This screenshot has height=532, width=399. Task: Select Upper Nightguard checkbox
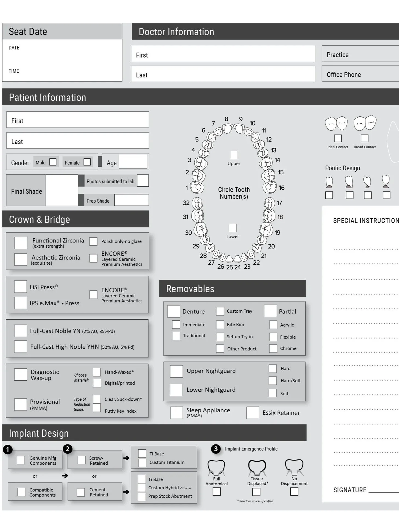coord(176,371)
